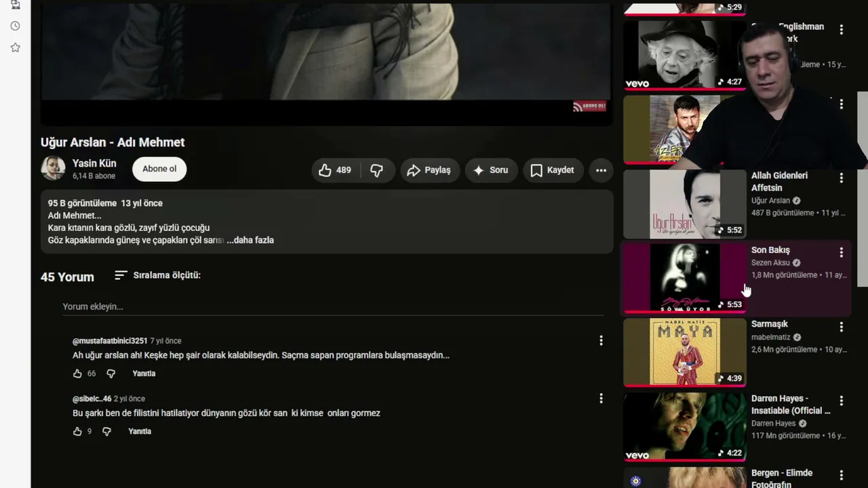
Task: Click the 66 likes count on first comment
Action: (92, 373)
